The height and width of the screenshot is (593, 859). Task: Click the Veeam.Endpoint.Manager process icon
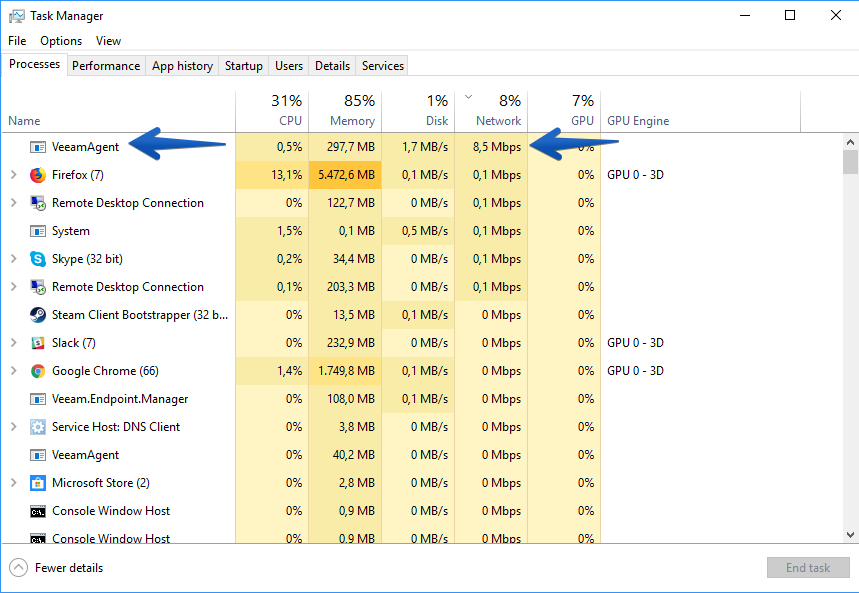click(38, 399)
